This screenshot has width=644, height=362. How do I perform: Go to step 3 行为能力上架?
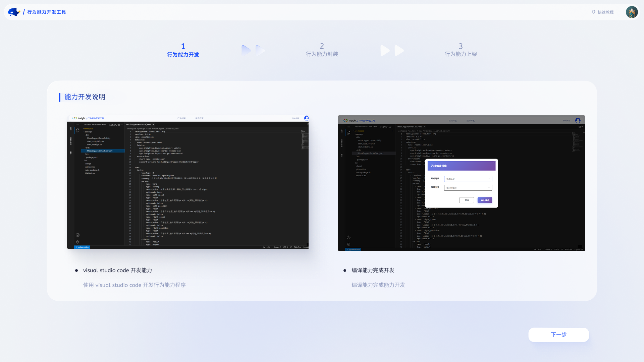(x=461, y=50)
